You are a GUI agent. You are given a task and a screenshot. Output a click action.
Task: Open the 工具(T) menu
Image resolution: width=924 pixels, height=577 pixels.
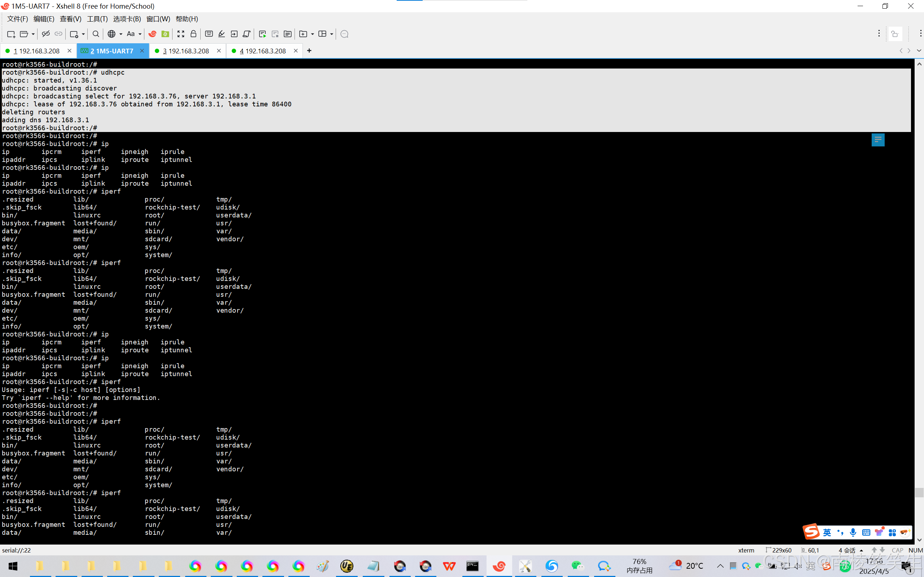click(97, 19)
